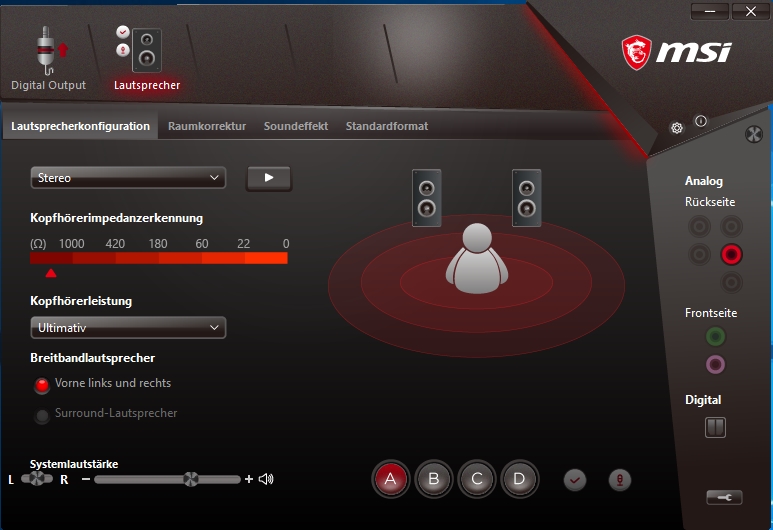Mute sound via the speaker volume icon
The image size is (773, 530).
266,479
